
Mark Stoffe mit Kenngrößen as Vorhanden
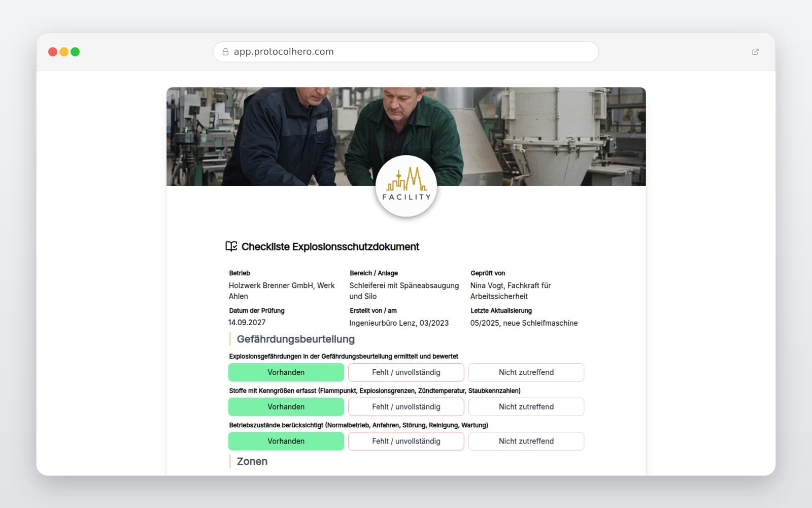tap(286, 407)
